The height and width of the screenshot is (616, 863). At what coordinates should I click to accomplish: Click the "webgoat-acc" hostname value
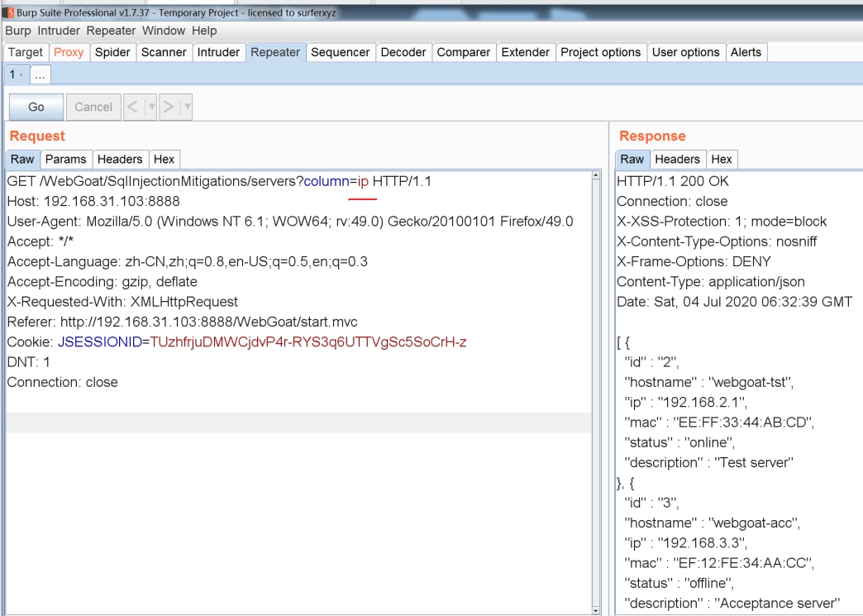(753, 523)
